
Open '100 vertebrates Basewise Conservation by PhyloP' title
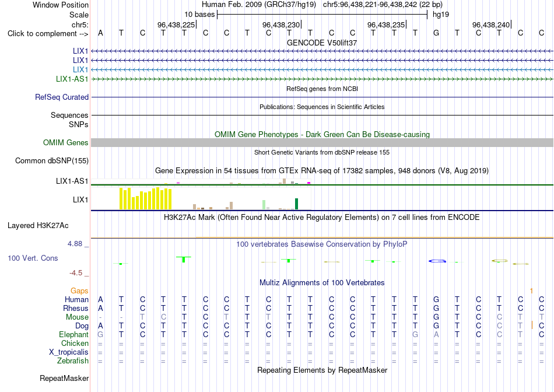(x=322, y=244)
